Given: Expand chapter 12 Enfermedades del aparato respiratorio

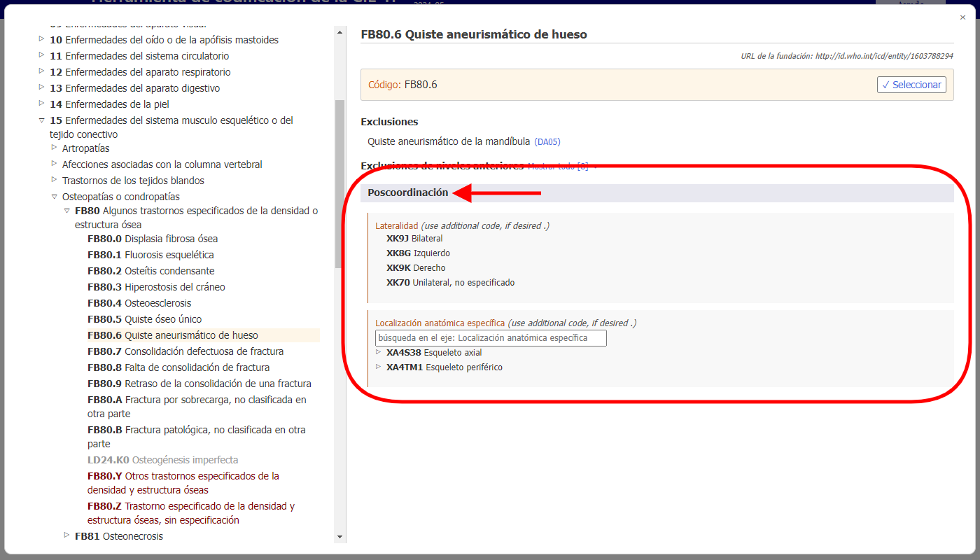Looking at the screenshot, I should pos(41,71).
